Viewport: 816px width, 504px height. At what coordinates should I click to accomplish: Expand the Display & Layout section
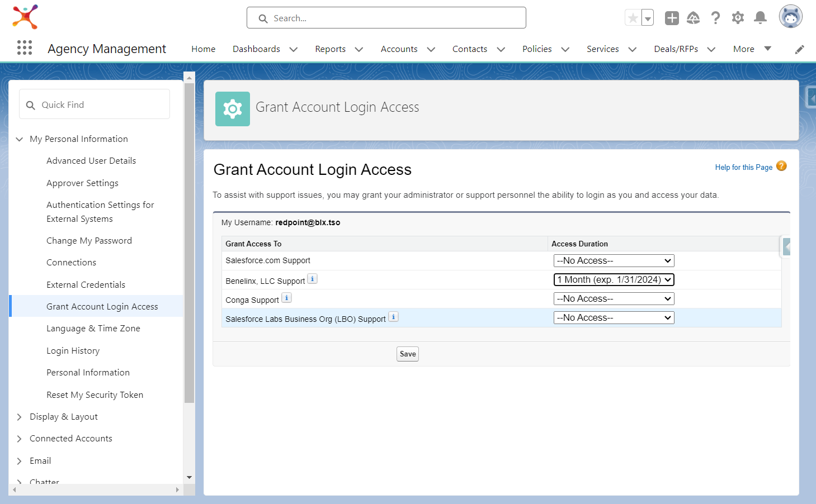point(20,417)
